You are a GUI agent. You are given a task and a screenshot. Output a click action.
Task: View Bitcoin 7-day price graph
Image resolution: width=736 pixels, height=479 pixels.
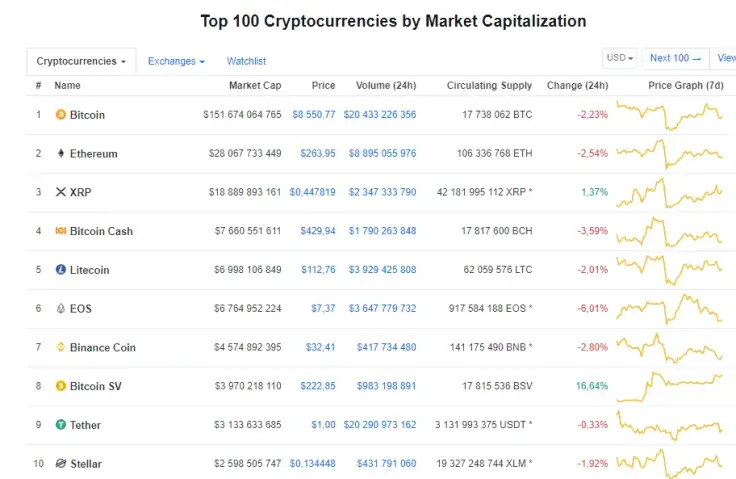(x=670, y=115)
